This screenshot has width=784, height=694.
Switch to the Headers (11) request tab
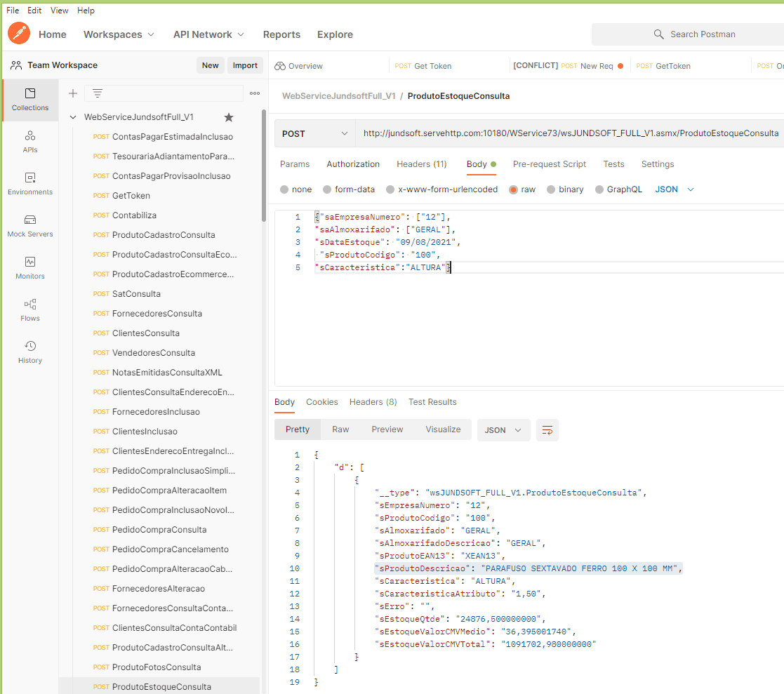pos(421,164)
